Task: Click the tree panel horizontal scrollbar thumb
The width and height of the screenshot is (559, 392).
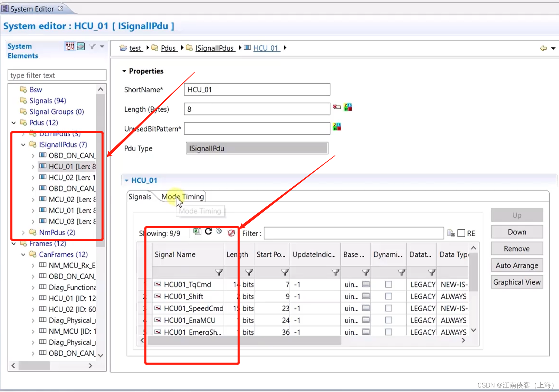Action: (x=34, y=366)
